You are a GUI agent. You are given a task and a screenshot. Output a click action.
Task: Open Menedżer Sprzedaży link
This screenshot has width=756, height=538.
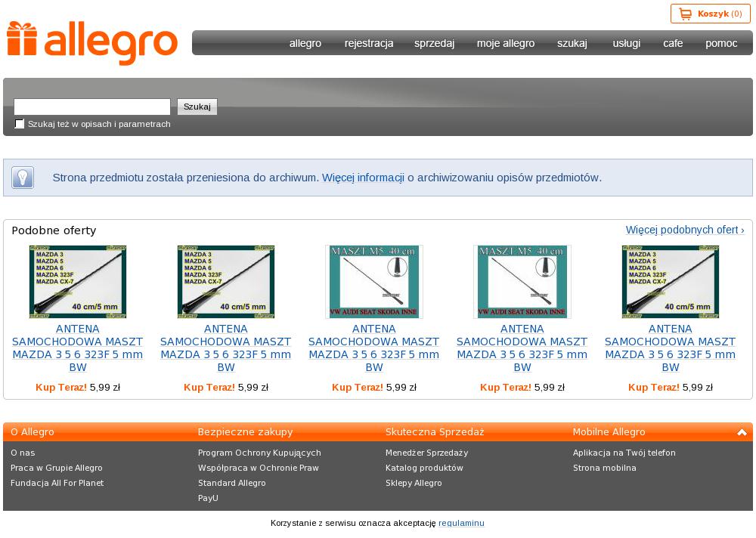[x=426, y=453]
